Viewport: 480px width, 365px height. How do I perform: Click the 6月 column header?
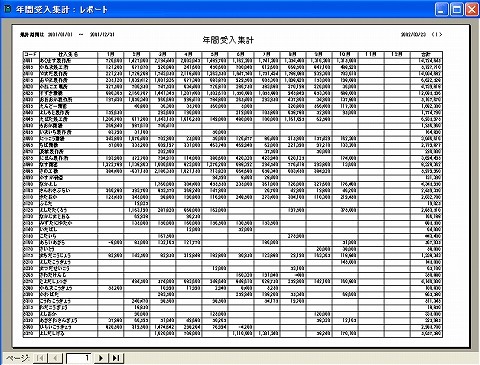point(241,54)
